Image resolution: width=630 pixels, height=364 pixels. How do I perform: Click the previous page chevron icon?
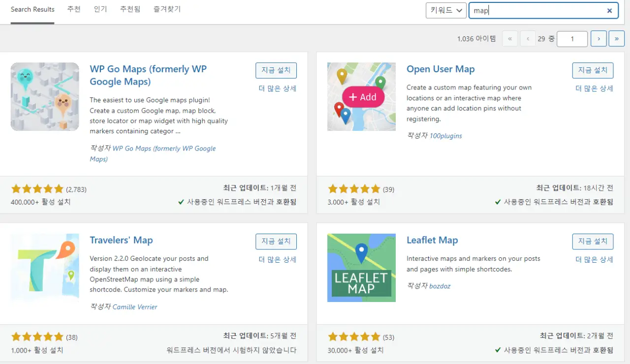[528, 38]
